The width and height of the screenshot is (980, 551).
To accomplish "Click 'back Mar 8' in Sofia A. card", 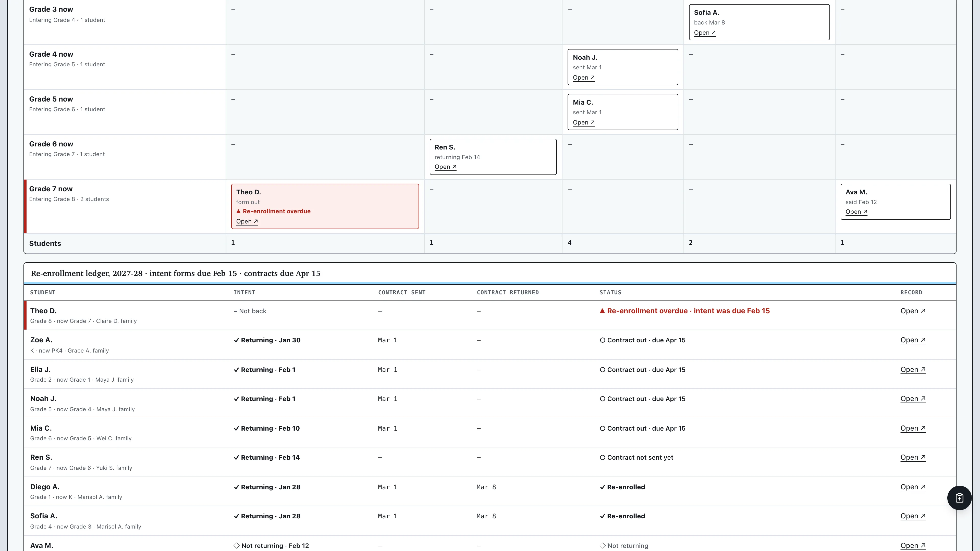I will (709, 23).
